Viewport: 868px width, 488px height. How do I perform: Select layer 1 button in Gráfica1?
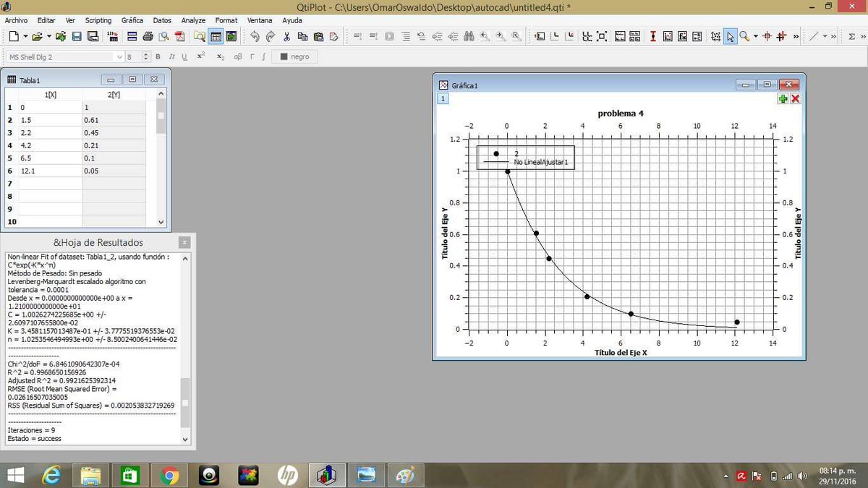click(x=443, y=98)
